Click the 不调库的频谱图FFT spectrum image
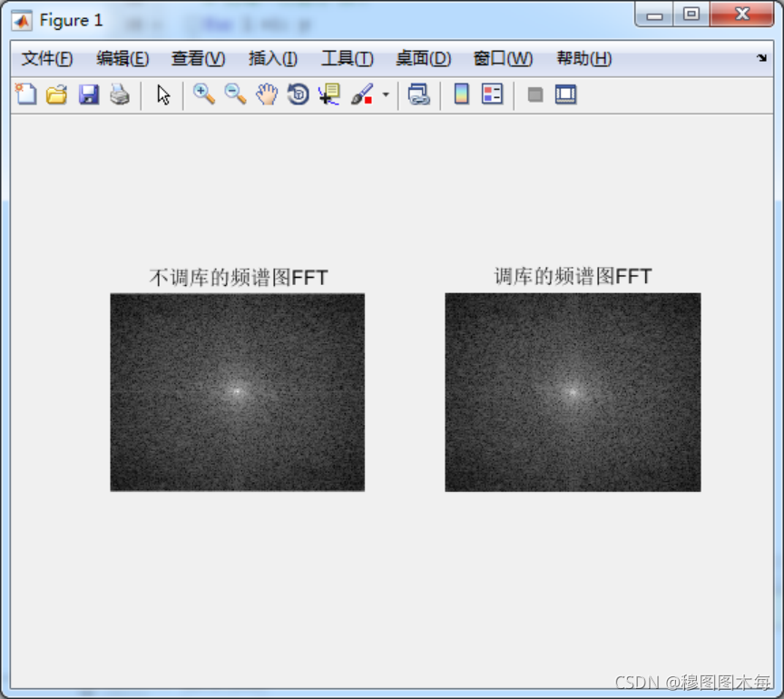The width and height of the screenshot is (784, 699). coord(237,390)
